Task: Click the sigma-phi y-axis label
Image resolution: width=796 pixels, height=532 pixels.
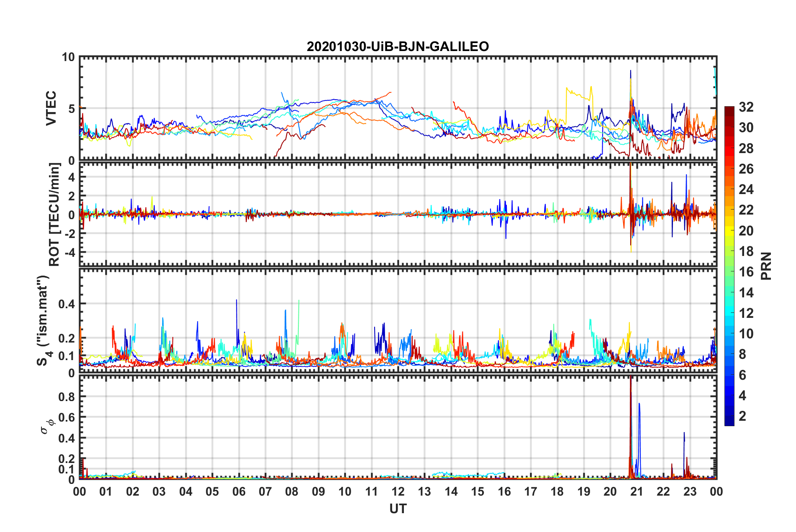Action: click(47, 427)
